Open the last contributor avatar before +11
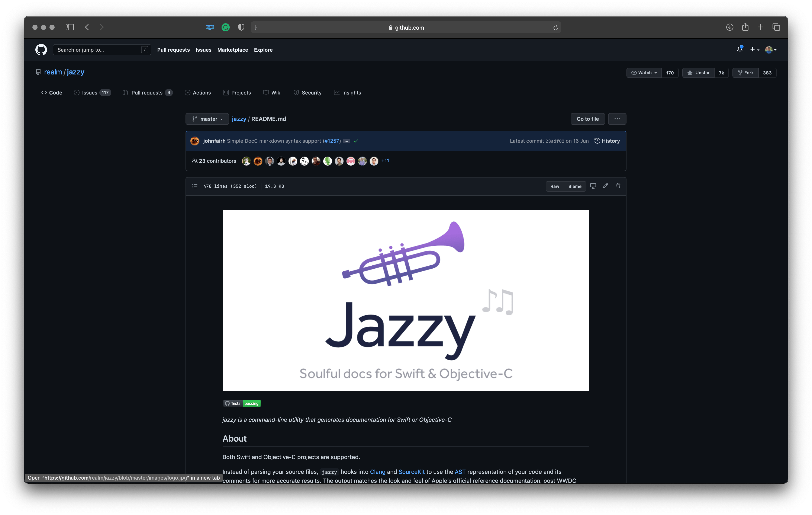The width and height of the screenshot is (812, 515). [374, 161]
